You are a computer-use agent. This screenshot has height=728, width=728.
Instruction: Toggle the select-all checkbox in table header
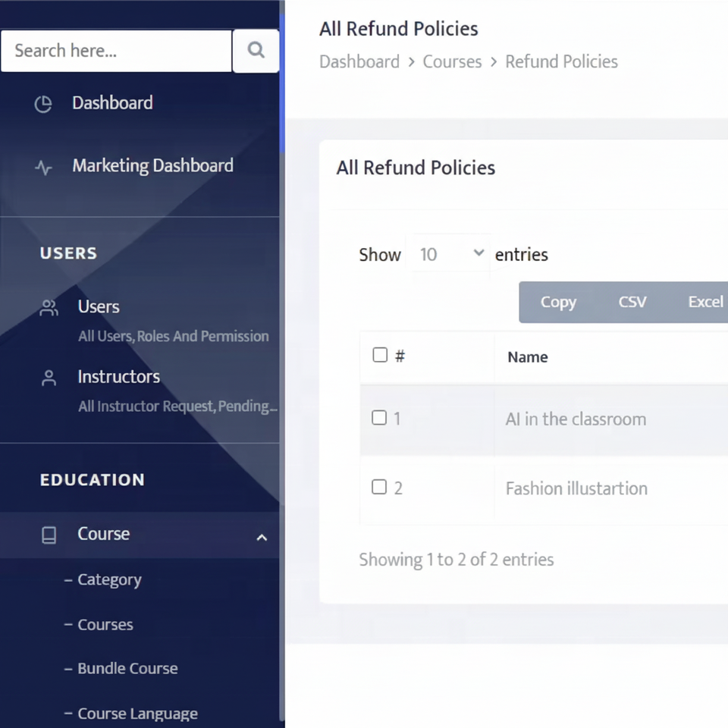[x=380, y=355]
